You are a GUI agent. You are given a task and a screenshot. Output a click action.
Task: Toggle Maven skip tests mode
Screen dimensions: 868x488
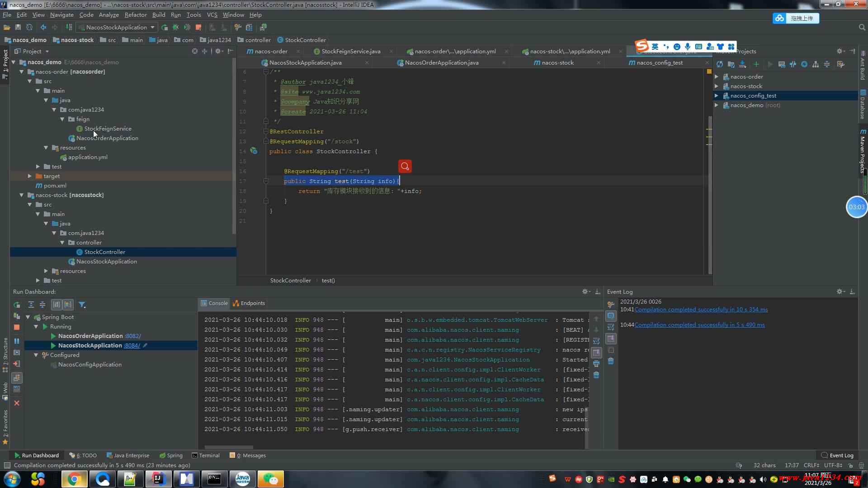(x=804, y=65)
